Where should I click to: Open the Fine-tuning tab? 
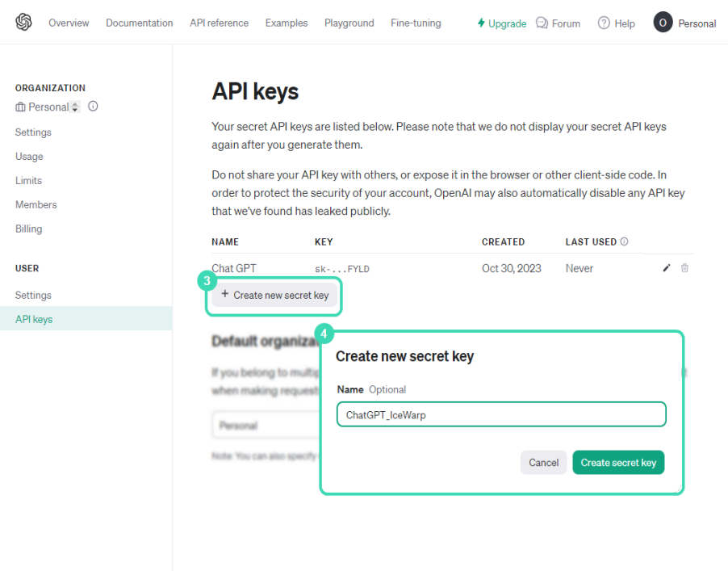pyautogui.click(x=416, y=23)
